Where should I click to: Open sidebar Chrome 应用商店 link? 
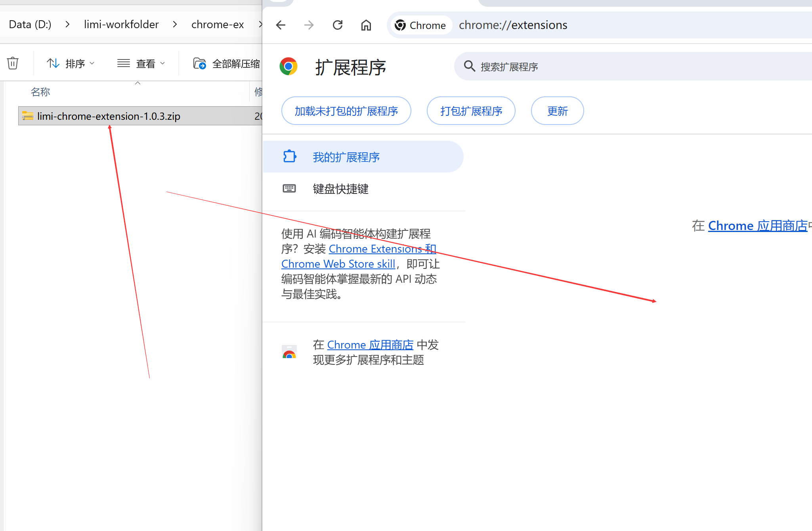click(370, 345)
